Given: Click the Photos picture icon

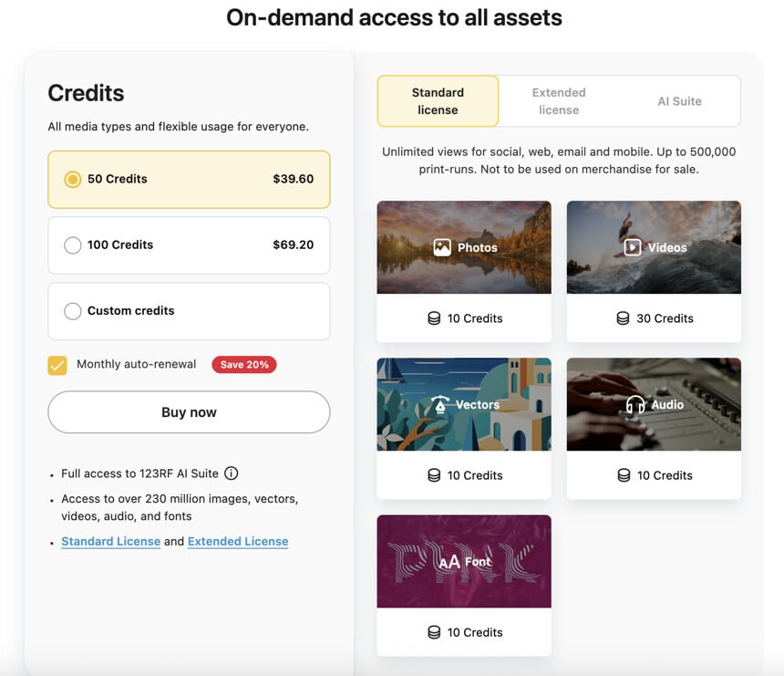Looking at the screenshot, I should 442,247.
